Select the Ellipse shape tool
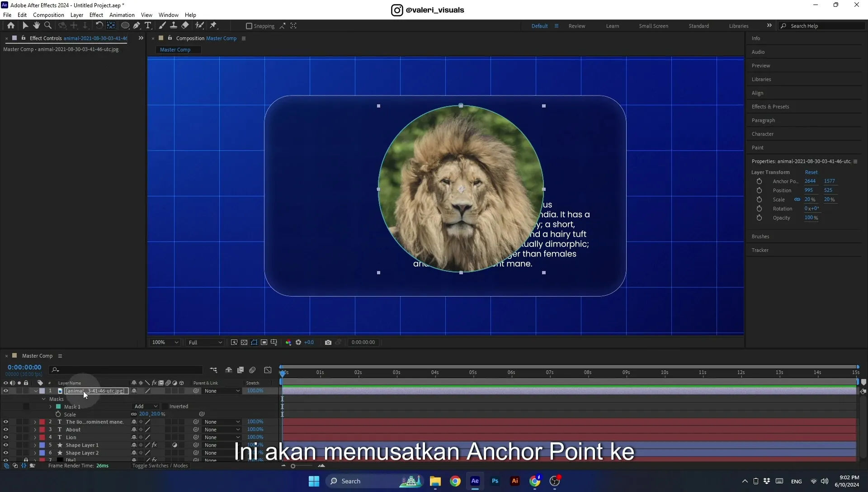Viewport: 868px width, 492px height. click(125, 26)
